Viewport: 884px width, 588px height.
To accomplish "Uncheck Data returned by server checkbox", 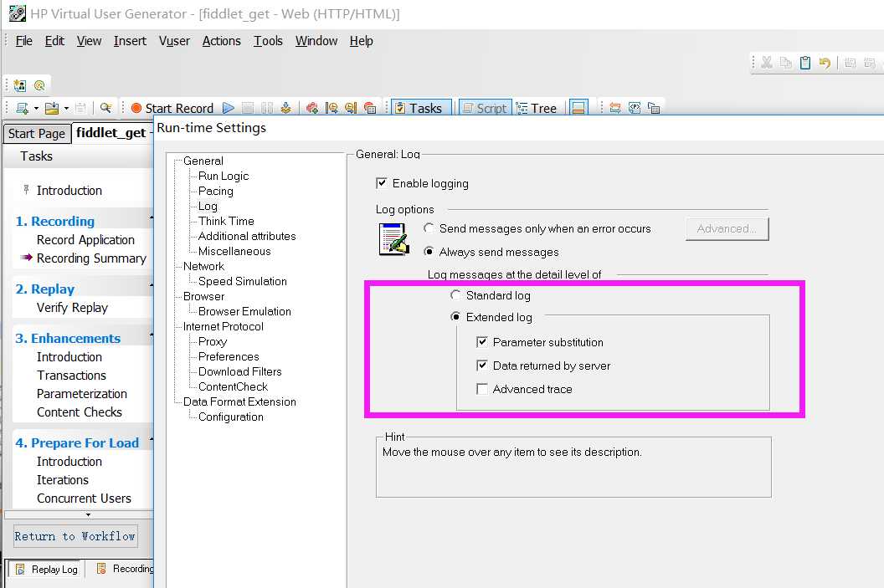I will (482, 366).
